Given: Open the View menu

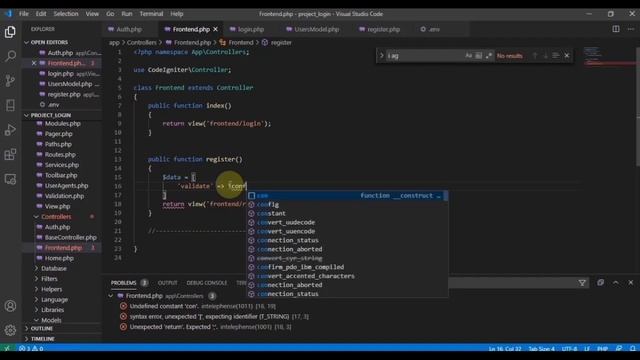Looking at the screenshot, I should point(92,14).
